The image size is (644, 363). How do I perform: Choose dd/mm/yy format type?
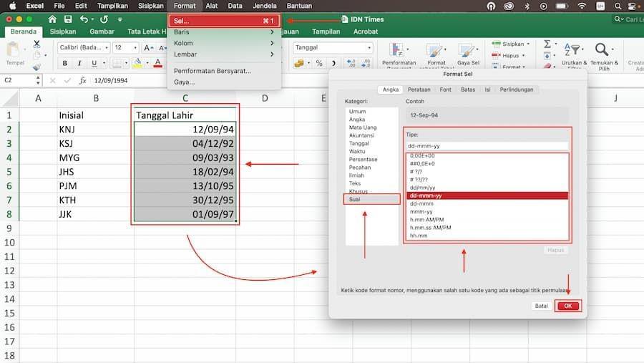(x=487, y=188)
